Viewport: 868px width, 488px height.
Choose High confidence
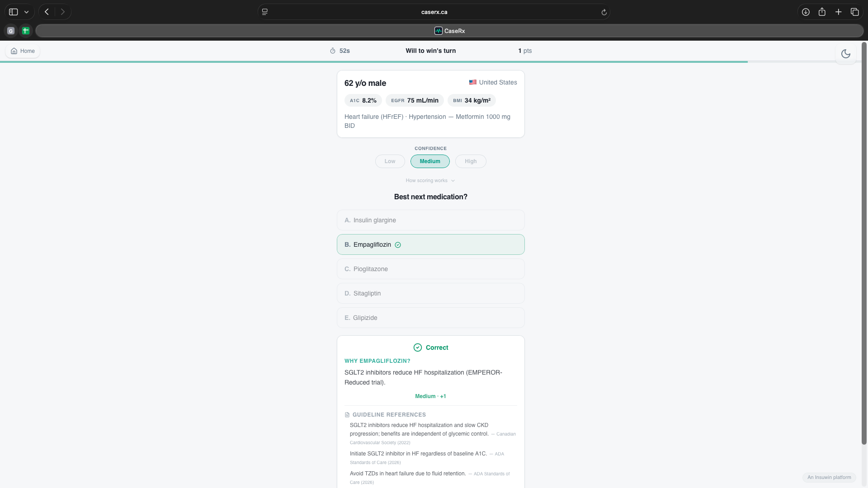[470, 161]
